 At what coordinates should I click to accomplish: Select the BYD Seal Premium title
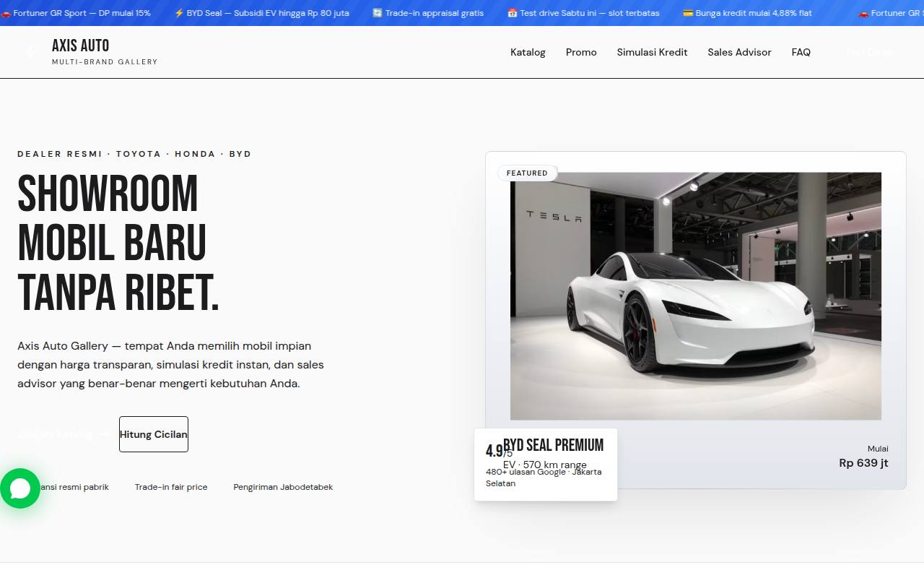point(553,445)
